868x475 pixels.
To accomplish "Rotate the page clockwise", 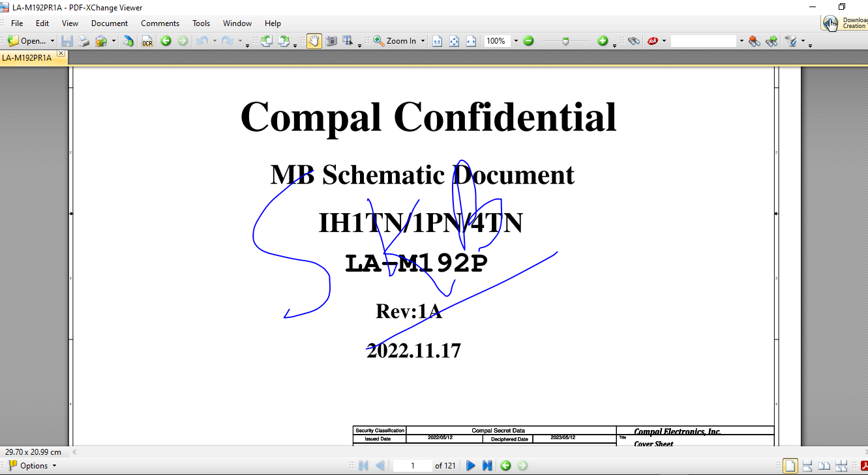I will pos(284,41).
